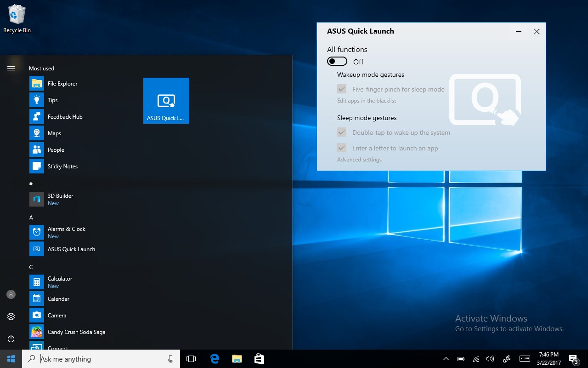Show hidden system tray icons
This screenshot has width=588, height=368.
point(446,358)
